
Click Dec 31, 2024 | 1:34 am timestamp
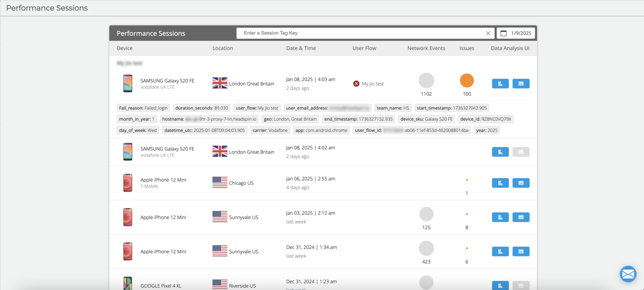point(312,247)
